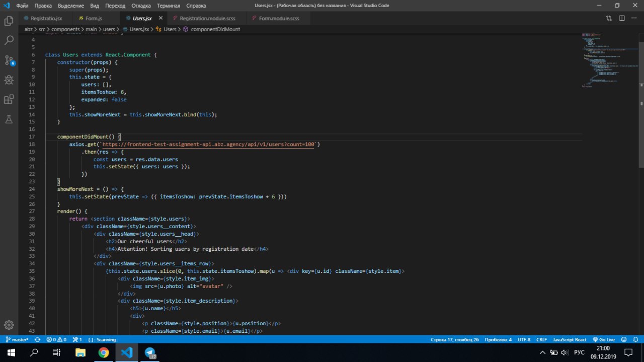
Task: Open the Extensions view icon
Action: (9, 100)
